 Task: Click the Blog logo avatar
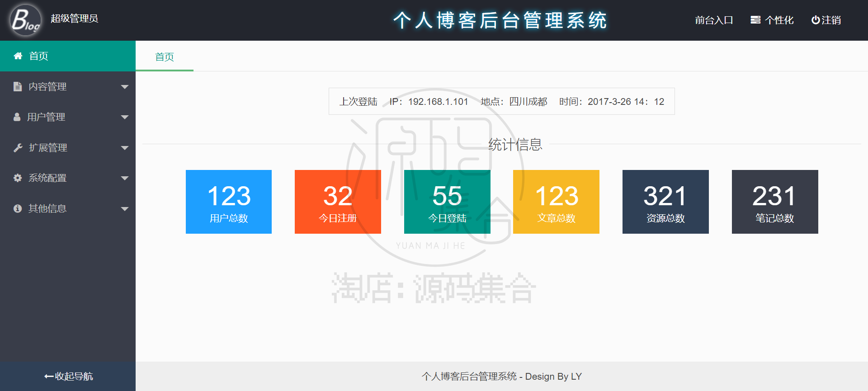pyautogui.click(x=25, y=20)
